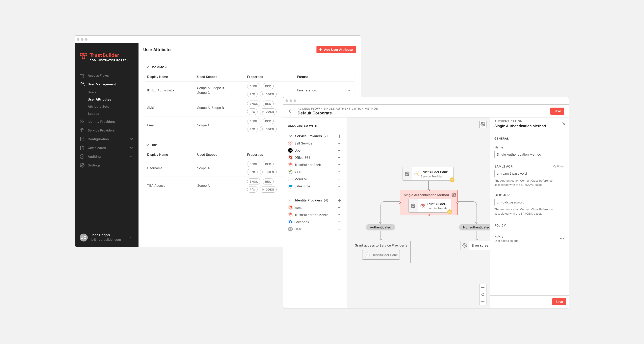The width and height of the screenshot is (644, 344).
Task: Collapse the Identity Providers list
Action: point(290,200)
